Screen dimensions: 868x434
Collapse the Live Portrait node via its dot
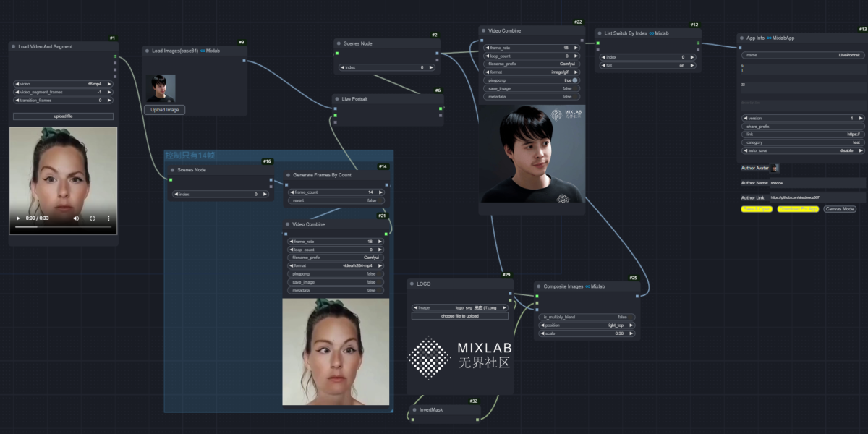click(337, 98)
